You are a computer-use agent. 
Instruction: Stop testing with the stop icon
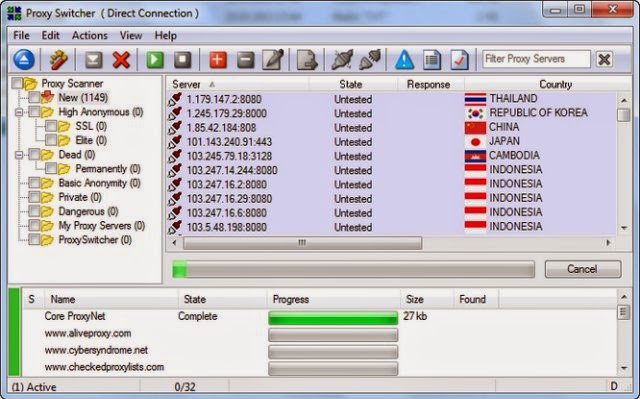[182, 60]
